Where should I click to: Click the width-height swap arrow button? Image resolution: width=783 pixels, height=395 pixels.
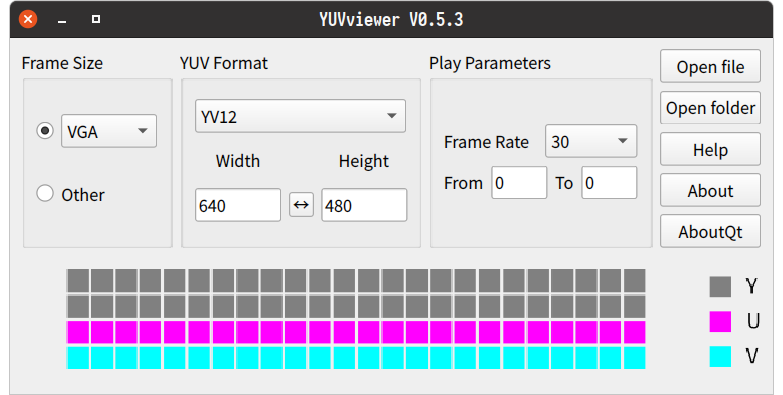coord(301,205)
